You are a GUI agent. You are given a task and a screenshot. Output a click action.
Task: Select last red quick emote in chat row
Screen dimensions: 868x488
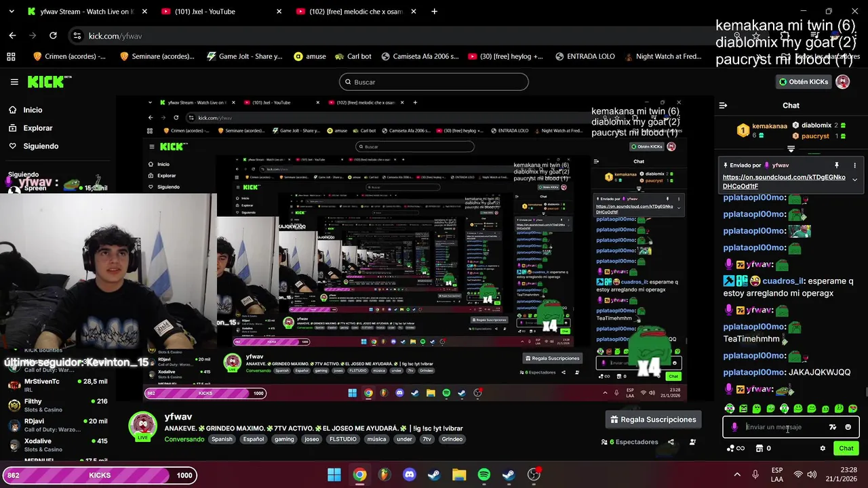853,409
